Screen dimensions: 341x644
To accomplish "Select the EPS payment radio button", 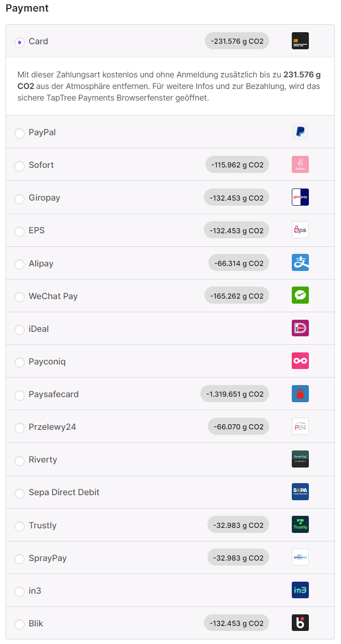I will point(20,231).
